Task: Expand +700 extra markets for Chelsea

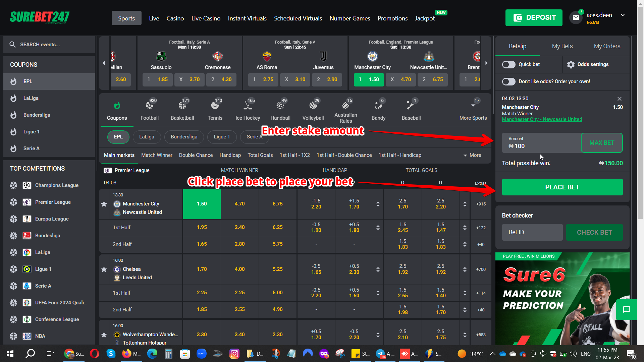Action: [x=481, y=269]
